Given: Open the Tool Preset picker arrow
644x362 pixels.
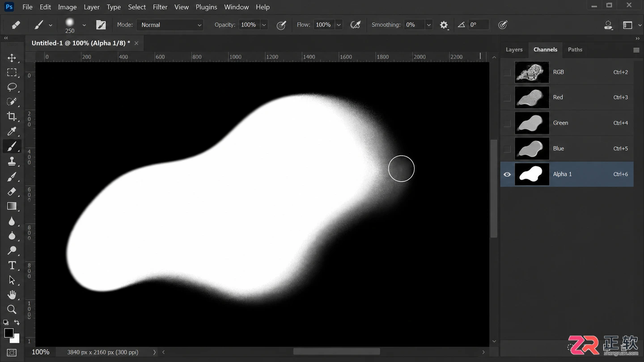Looking at the screenshot, I should [x=51, y=25].
